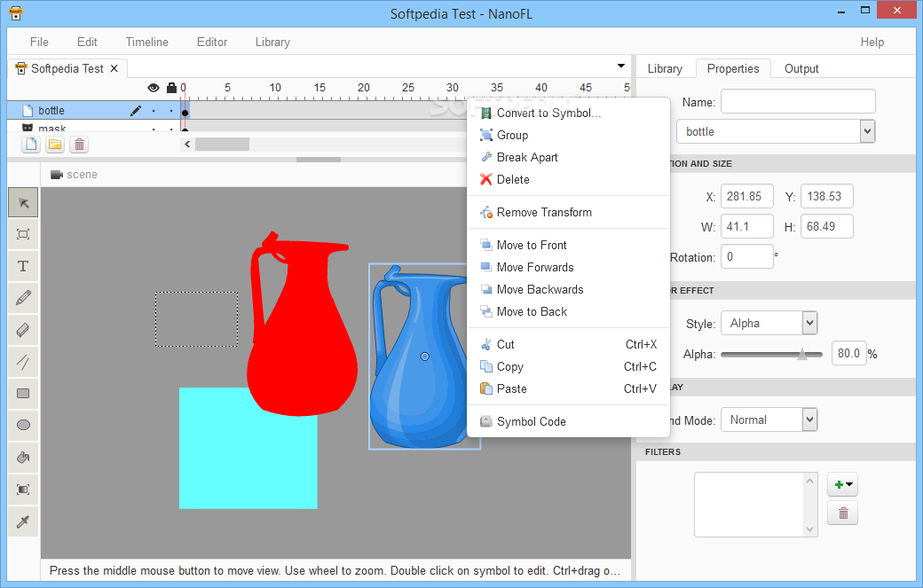Click the lock column header for layers
Viewport: 923px width, 588px height.
pyautogui.click(x=171, y=88)
